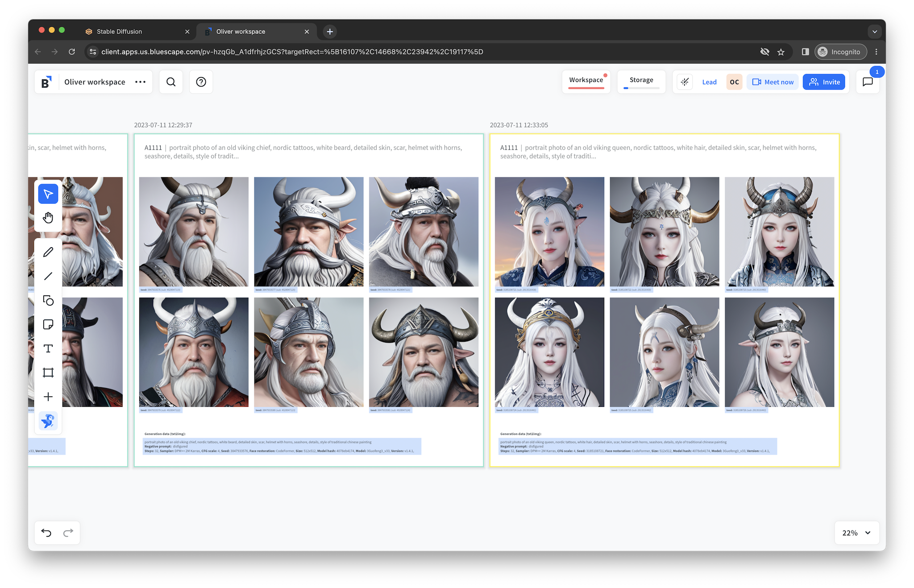Activate the hand pan tool
The width and height of the screenshot is (914, 588).
click(x=48, y=218)
